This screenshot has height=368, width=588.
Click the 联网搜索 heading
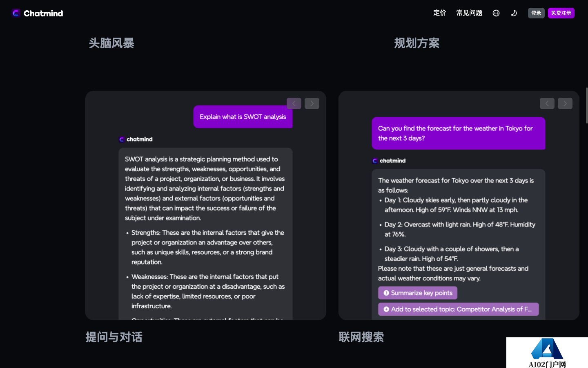(x=361, y=337)
